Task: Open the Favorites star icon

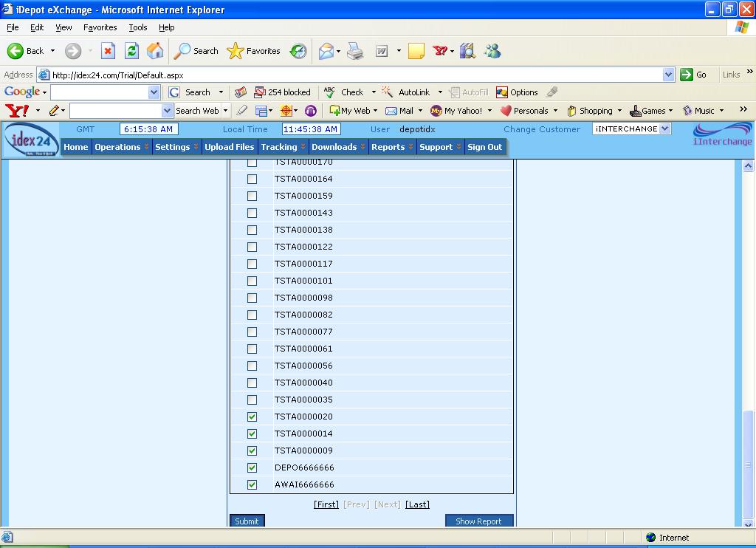Action: [x=236, y=51]
